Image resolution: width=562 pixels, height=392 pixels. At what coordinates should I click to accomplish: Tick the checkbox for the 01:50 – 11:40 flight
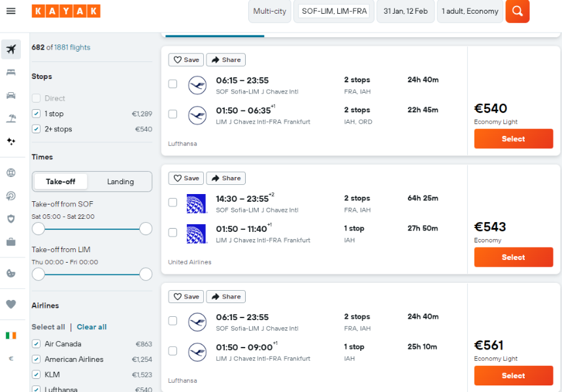tap(173, 233)
